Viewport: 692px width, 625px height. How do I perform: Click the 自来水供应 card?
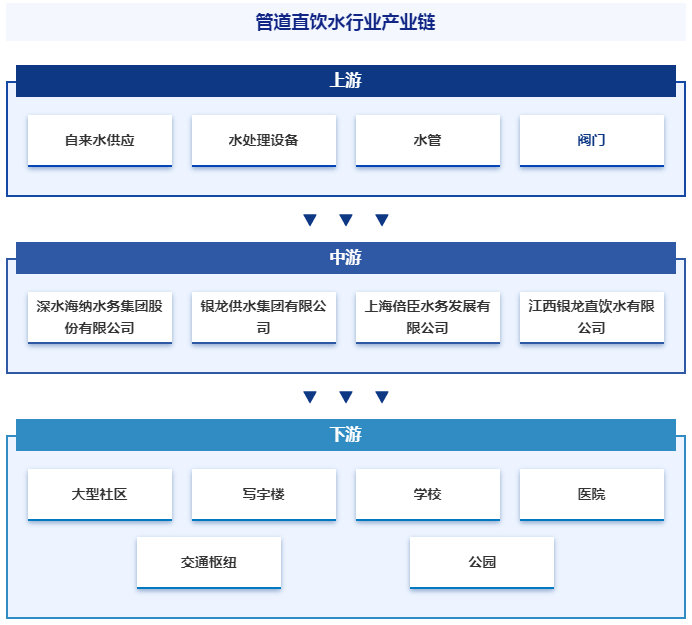coord(100,140)
